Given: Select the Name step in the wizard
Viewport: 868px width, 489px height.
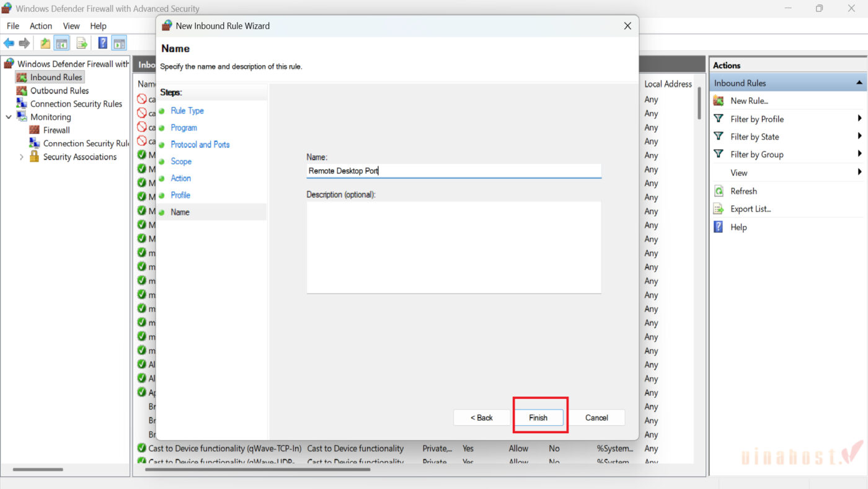Looking at the screenshot, I should point(180,212).
